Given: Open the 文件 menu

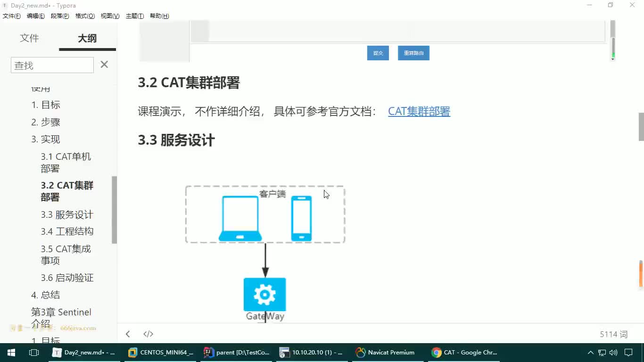Looking at the screenshot, I should click(12, 16).
